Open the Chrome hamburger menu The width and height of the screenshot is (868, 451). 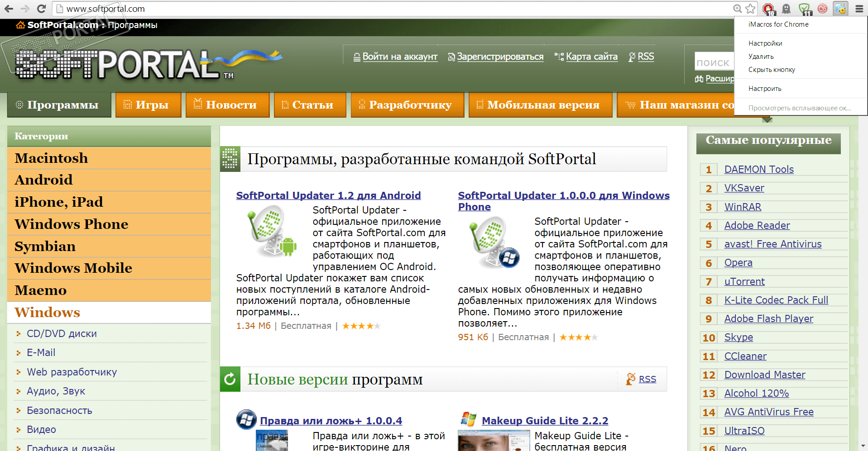point(859,9)
